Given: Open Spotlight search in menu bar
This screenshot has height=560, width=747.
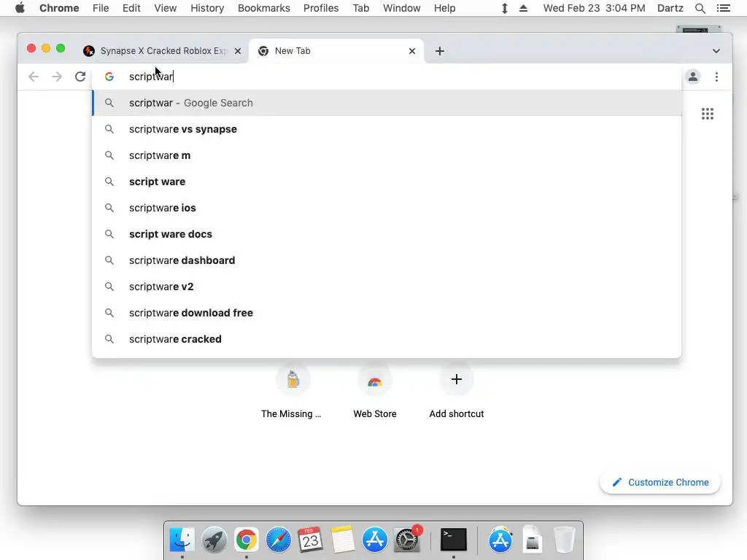Looking at the screenshot, I should click(700, 8).
